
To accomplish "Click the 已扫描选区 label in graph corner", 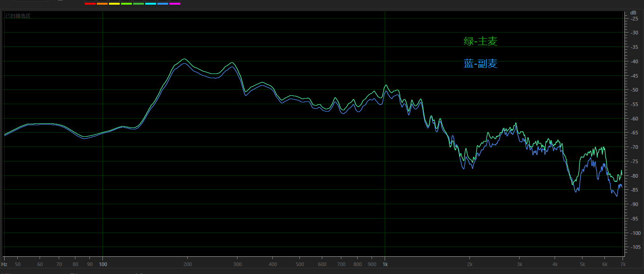I will click(x=18, y=16).
